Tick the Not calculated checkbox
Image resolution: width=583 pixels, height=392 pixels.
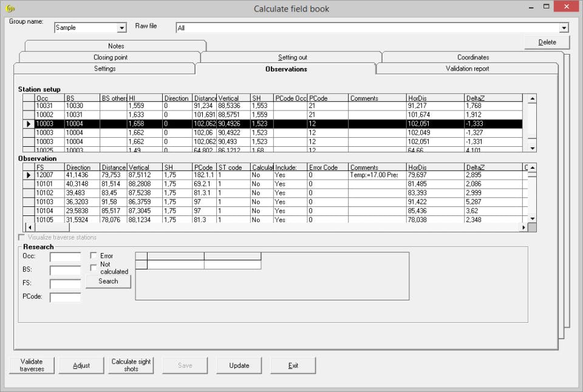(94, 268)
